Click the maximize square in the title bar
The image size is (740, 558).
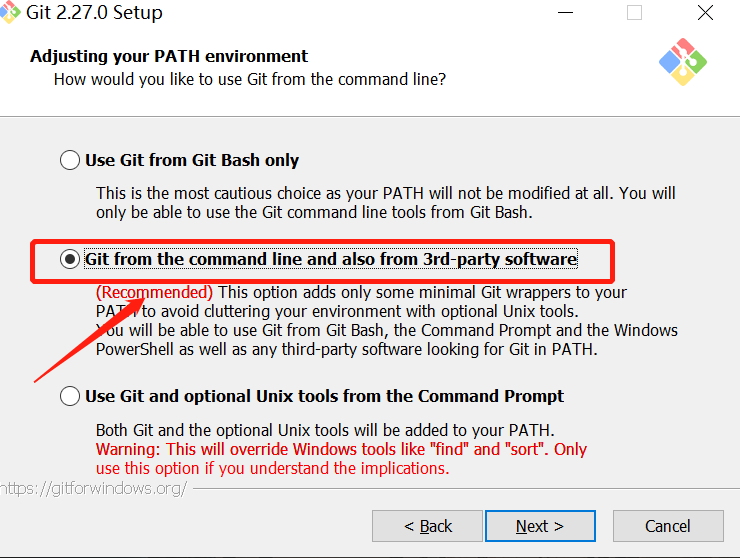tap(634, 13)
